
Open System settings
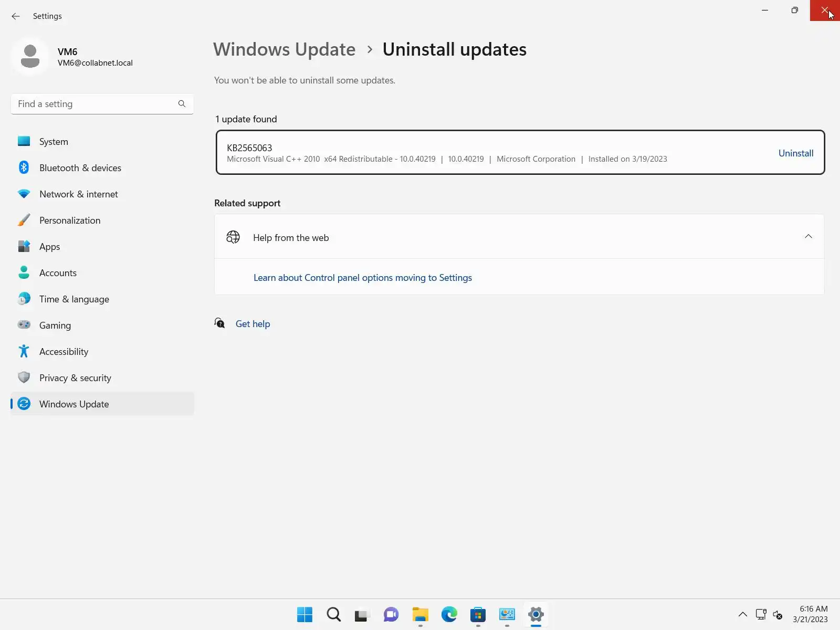(102, 141)
